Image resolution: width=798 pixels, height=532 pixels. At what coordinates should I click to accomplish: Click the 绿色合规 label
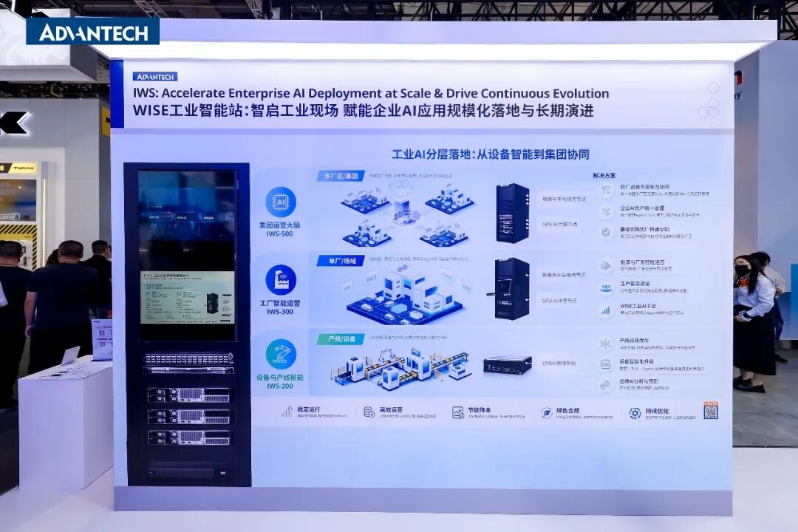tap(568, 410)
